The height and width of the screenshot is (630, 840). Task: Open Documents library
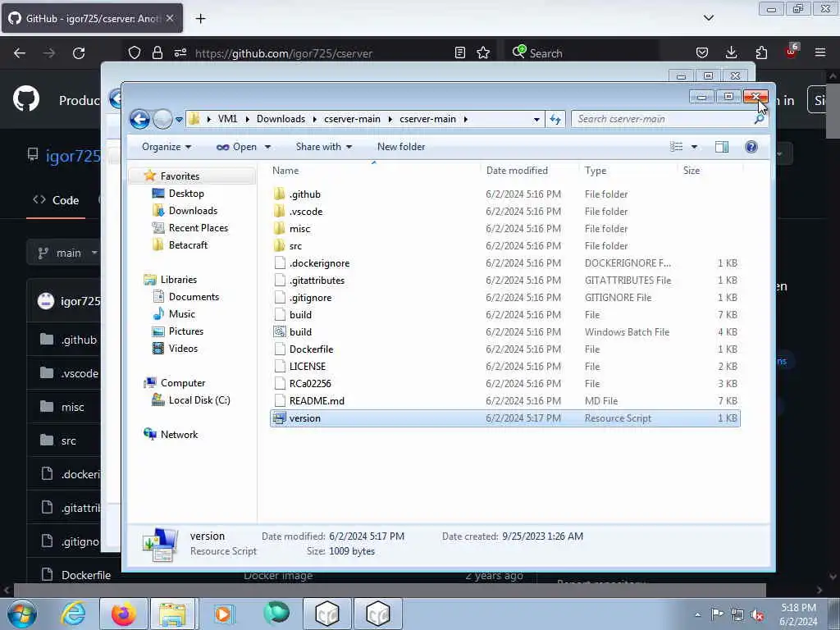[x=194, y=297]
